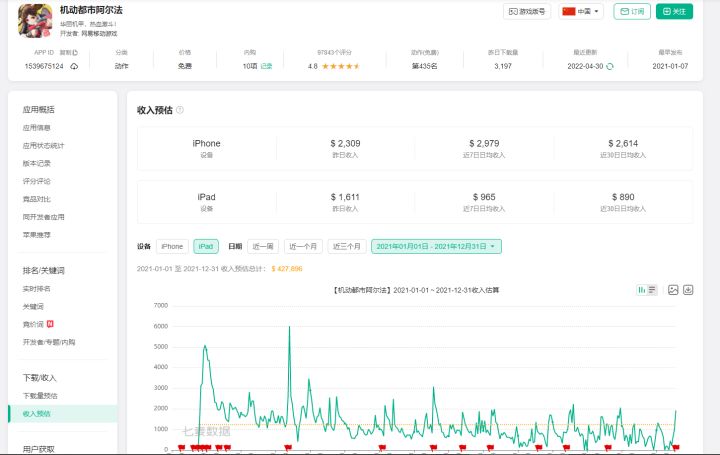Open 评分评论 in the sidebar
This screenshot has height=455, width=720.
click(36, 181)
